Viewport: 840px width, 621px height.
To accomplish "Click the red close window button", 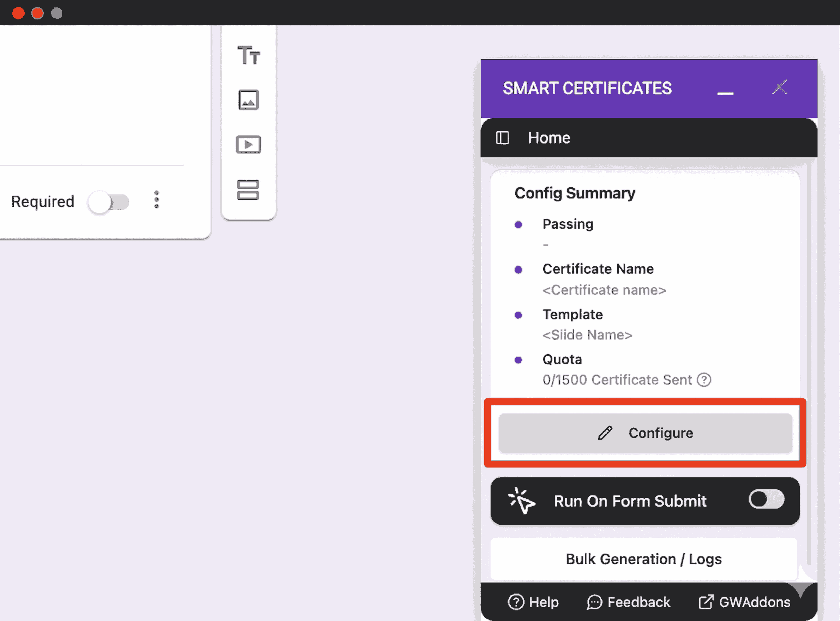I will point(18,13).
